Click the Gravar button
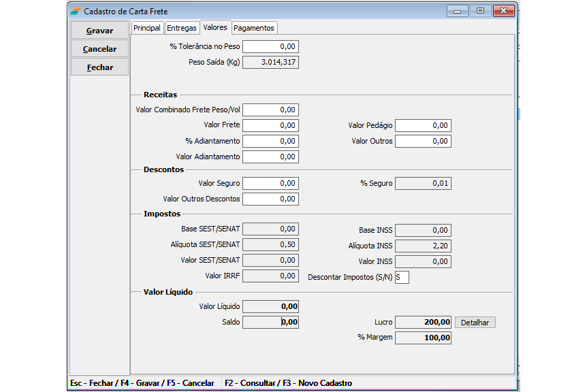The height and width of the screenshot is (392, 587). [99, 31]
